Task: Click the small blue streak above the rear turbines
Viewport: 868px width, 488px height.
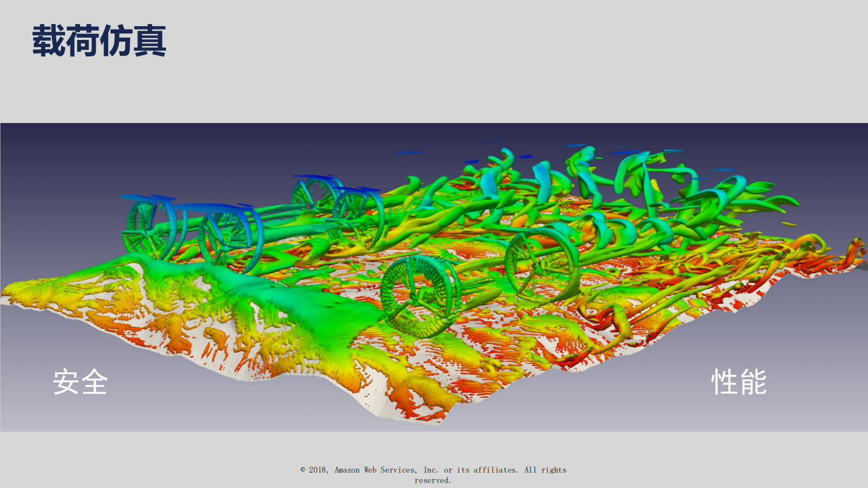Action: pyautogui.click(x=409, y=152)
